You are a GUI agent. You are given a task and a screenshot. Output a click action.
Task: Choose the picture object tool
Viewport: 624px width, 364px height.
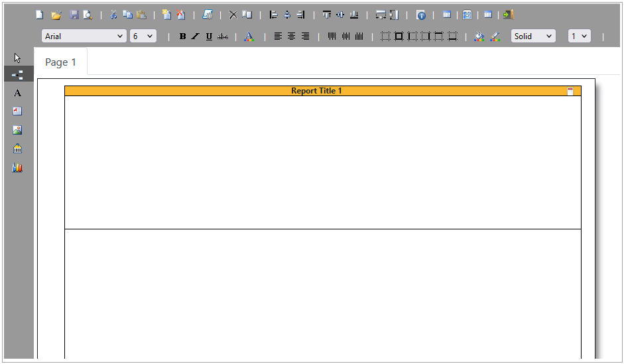coord(17,130)
